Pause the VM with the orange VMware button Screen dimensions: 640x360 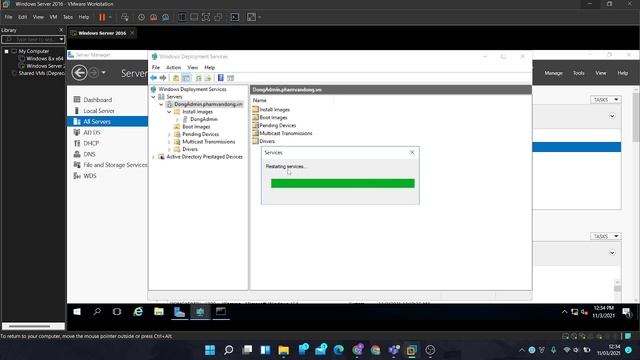102,17
